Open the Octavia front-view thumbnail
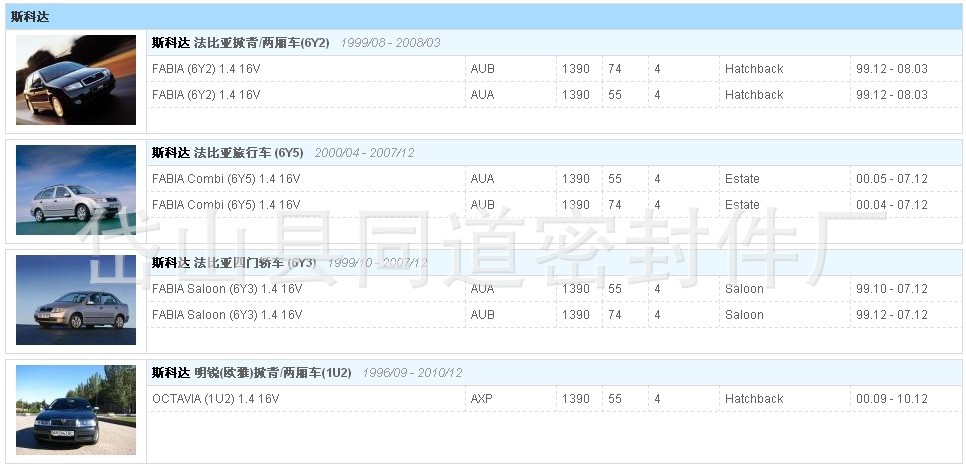 pos(76,410)
